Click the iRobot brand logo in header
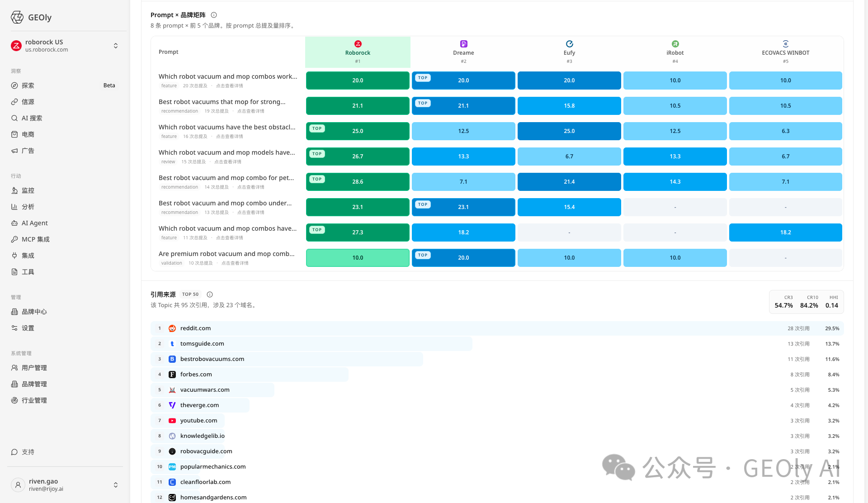Image resolution: width=868 pixels, height=503 pixels. click(675, 44)
